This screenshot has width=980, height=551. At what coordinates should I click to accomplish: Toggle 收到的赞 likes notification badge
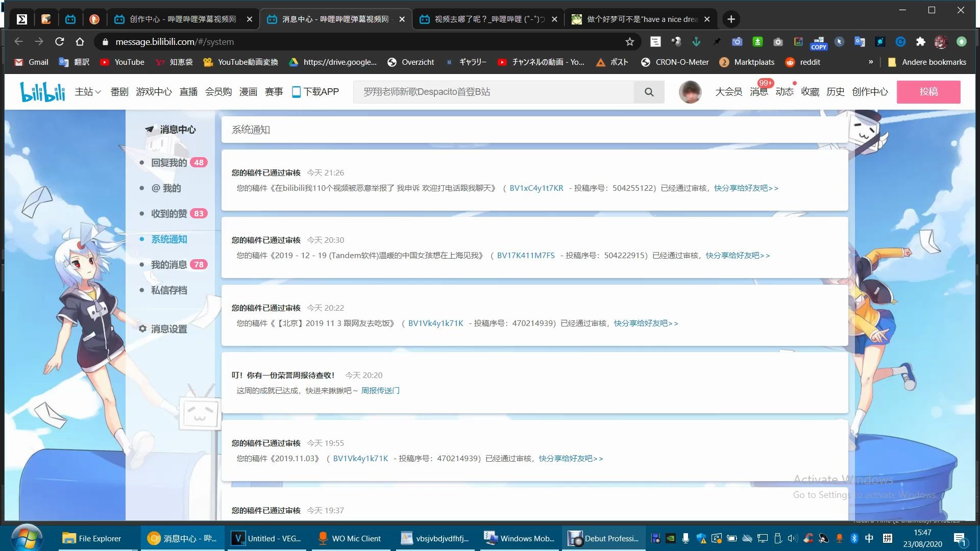point(199,213)
